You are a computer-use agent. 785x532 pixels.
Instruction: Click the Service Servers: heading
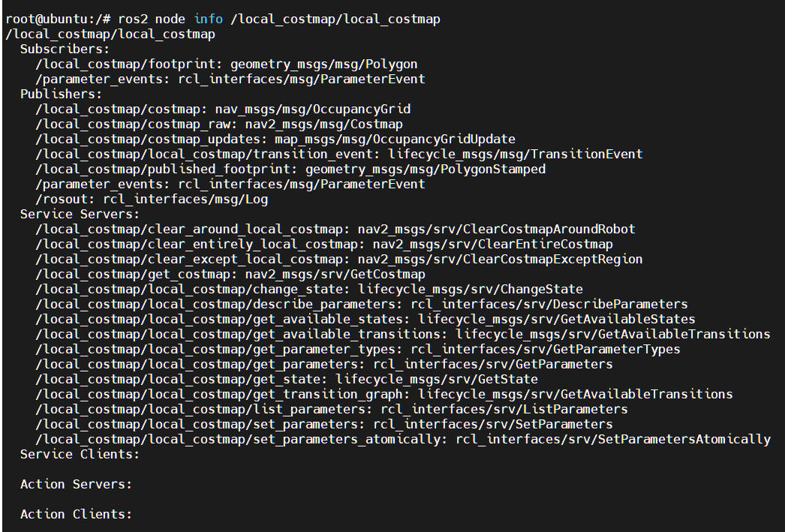80,214
